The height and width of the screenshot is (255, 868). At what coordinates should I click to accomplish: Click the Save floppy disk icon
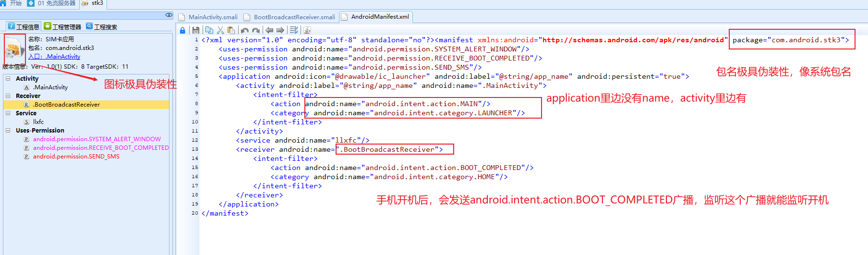click(196, 30)
